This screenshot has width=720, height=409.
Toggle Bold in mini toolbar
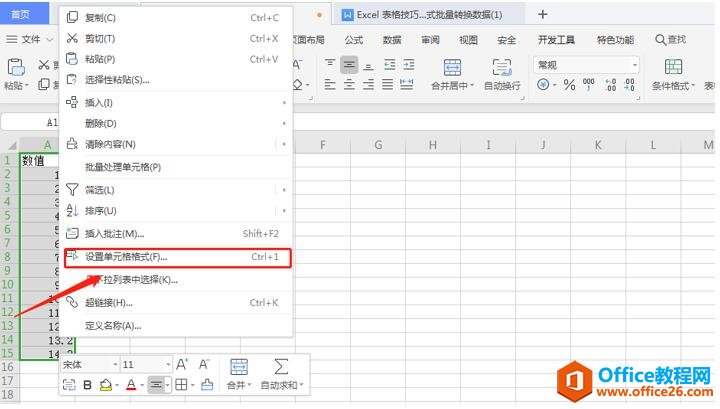coord(87,385)
